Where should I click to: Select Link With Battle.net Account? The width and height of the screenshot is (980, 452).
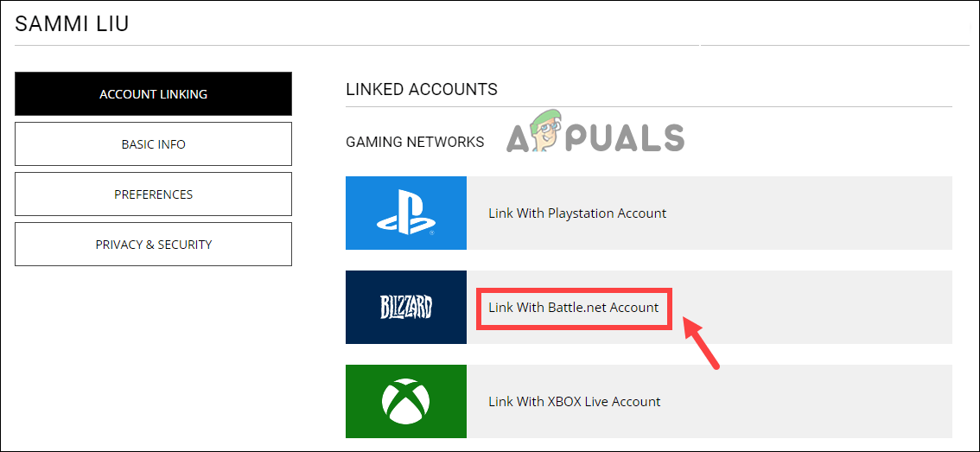coord(573,307)
